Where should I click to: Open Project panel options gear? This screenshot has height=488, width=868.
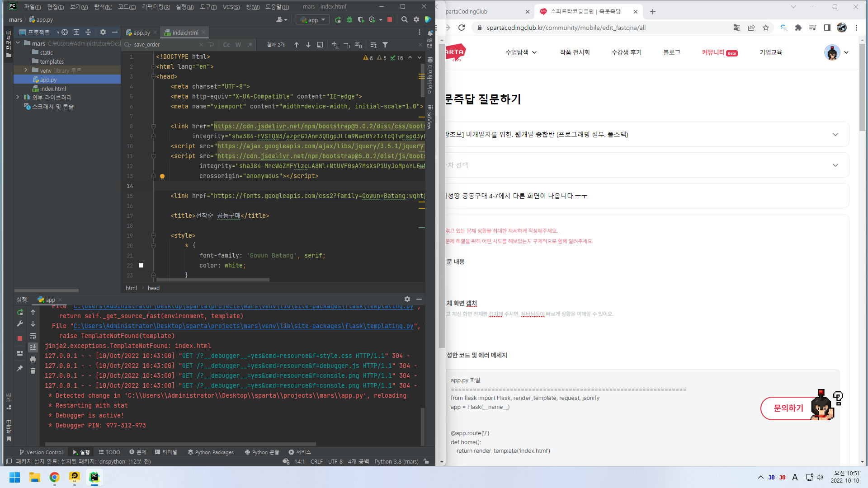pos(103,33)
